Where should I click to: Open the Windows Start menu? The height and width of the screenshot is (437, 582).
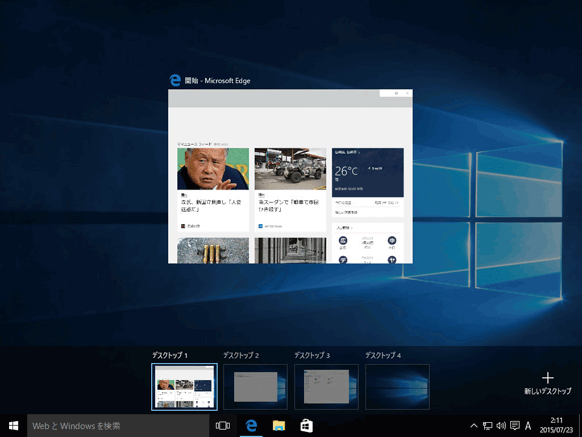[13, 425]
